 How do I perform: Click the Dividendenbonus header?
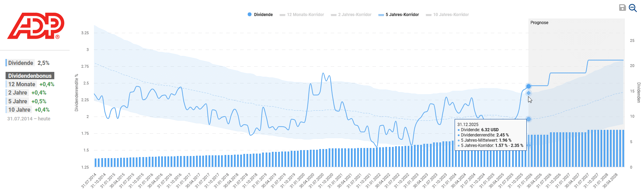coord(30,76)
